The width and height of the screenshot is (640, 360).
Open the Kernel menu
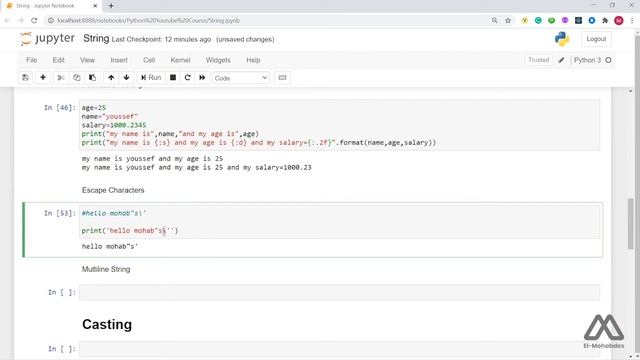coord(180,60)
